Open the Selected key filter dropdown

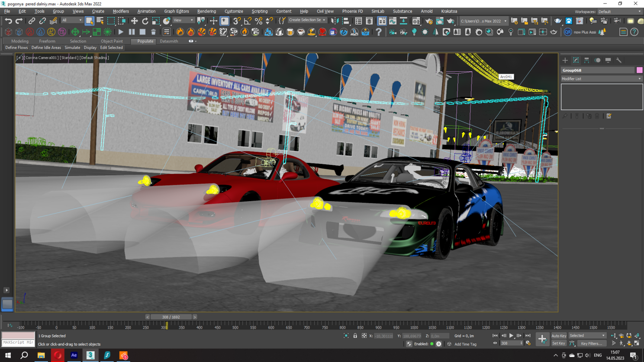pyautogui.click(x=587, y=336)
